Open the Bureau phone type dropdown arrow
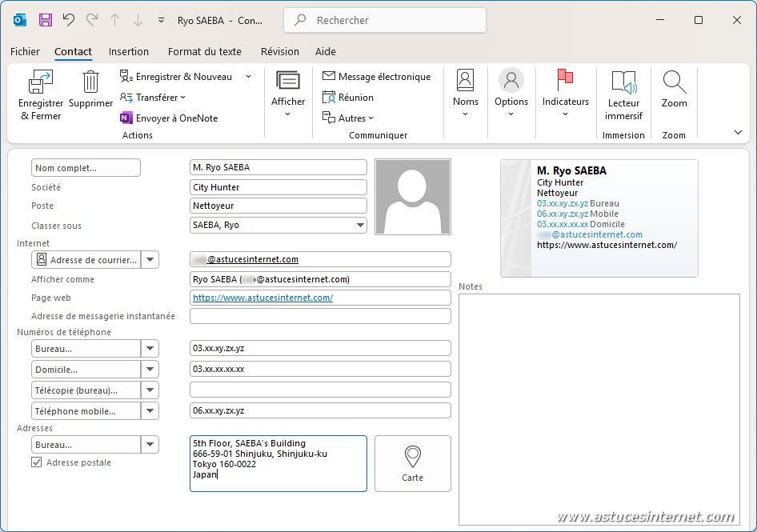 [150, 349]
